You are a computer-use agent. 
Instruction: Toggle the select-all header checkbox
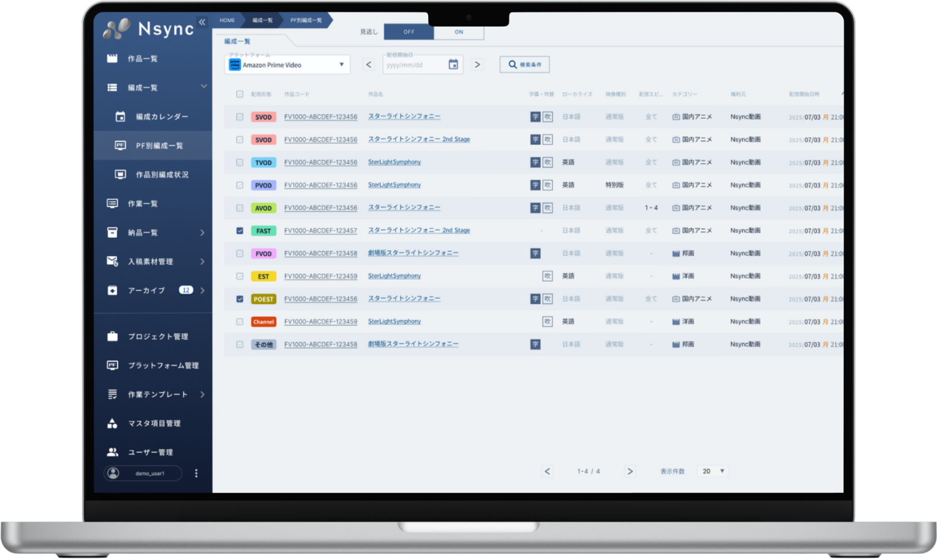(239, 94)
